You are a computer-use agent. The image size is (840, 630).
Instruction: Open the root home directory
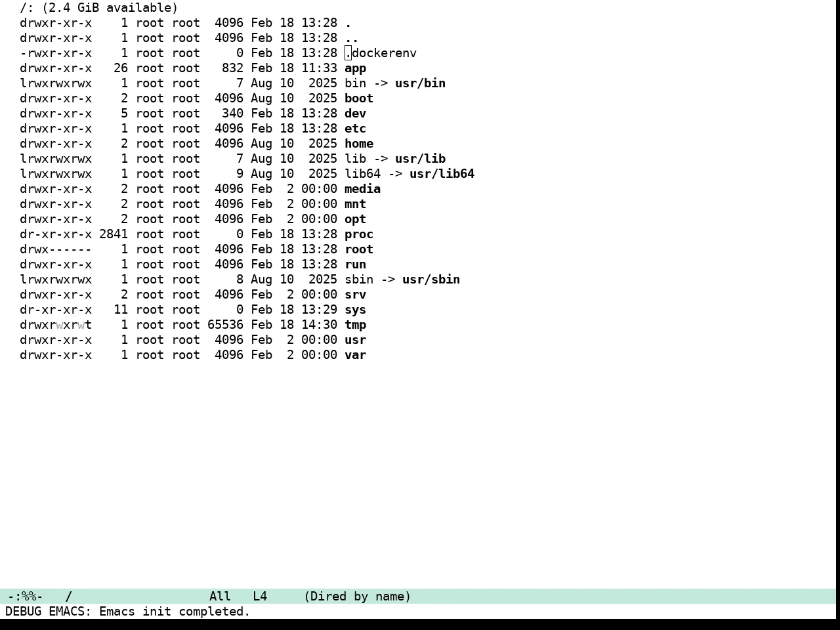[x=359, y=249]
